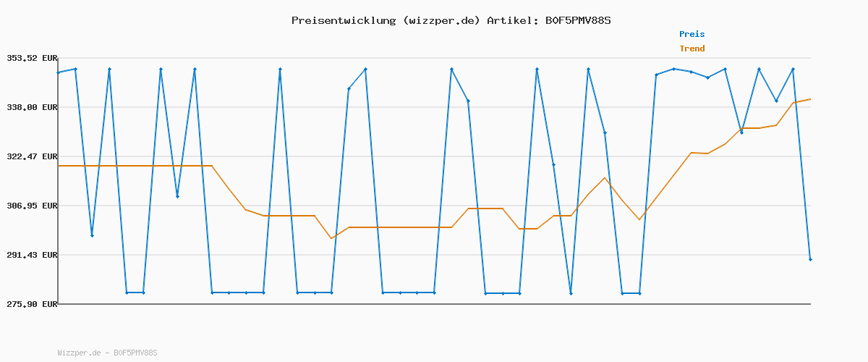Select the 291.43 EUR axis label
Image resolution: width=868 pixels, height=362 pixels.
point(31,255)
